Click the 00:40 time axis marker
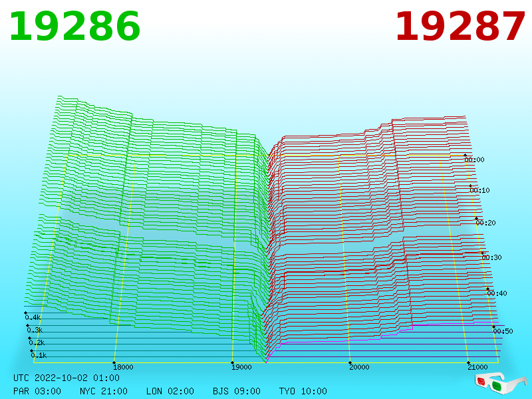This screenshot has width=532, height=399. pos(497,293)
